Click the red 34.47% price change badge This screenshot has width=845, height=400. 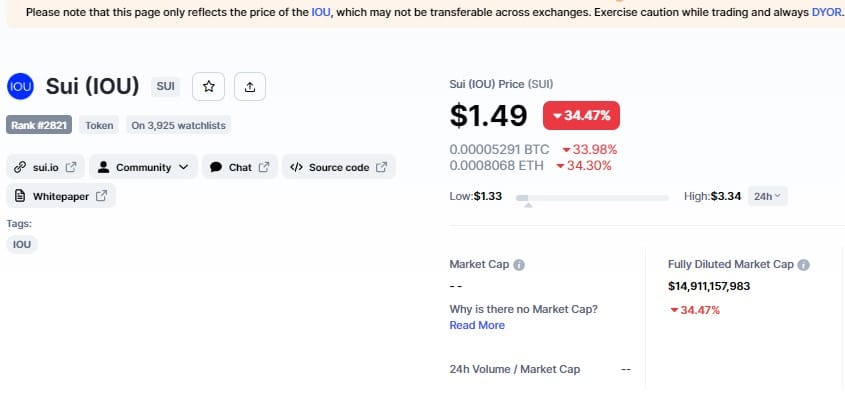click(x=581, y=115)
